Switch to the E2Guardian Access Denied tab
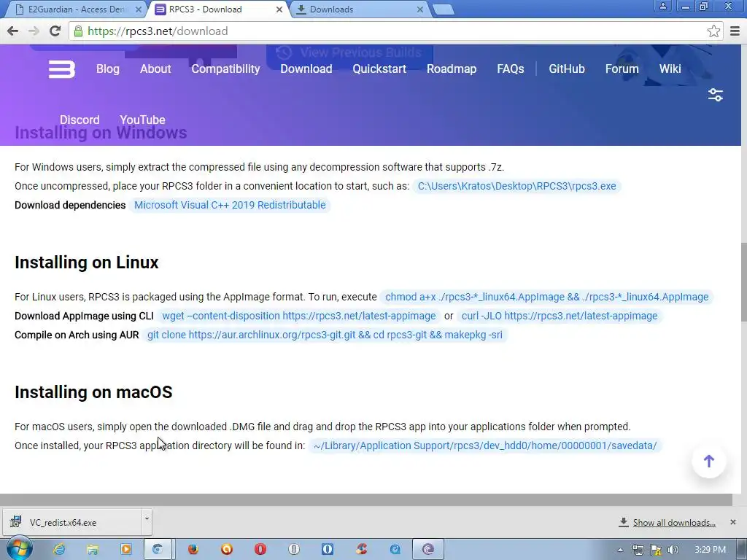The width and height of the screenshot is (747, 560). tap(76, 9)
